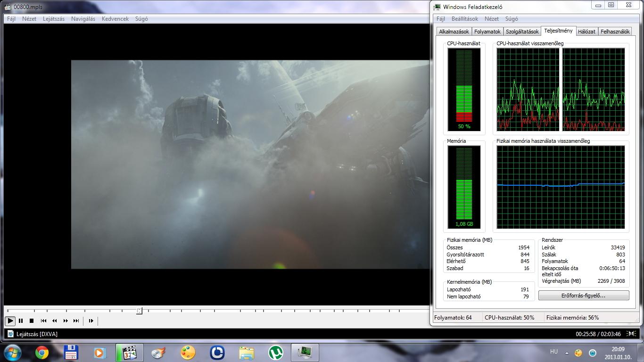This screenshot has width=644, height=362.
Task: Click the CPU usage meter showing 50 %
Action: (464, 90)
